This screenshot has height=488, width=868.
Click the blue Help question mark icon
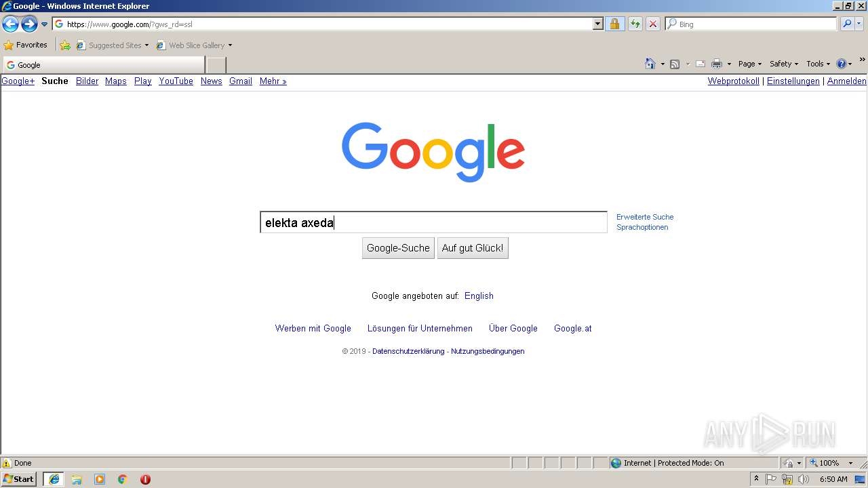point(842,64)
